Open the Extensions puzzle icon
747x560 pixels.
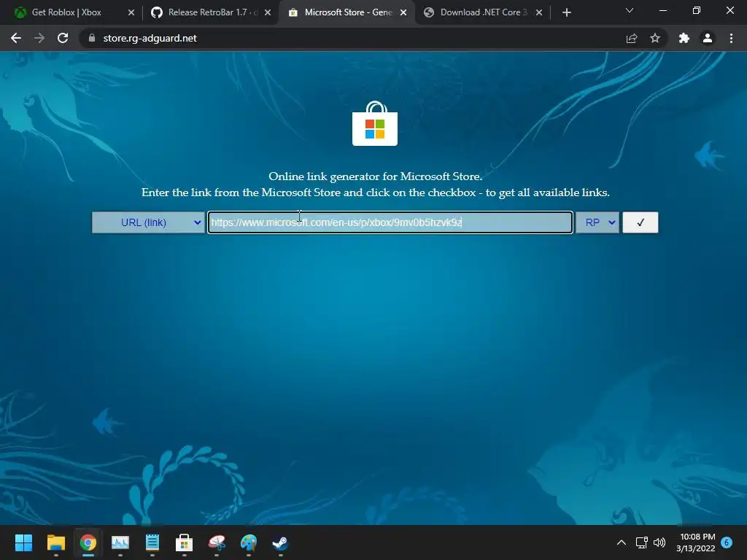684,38
